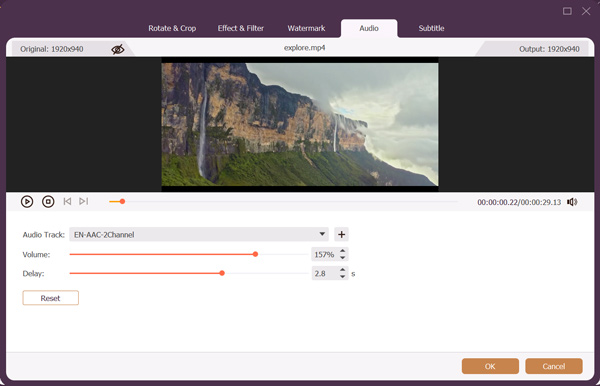This screenshot has width=600, height=386.
Task: Jump to previous frame
Action: pyautogui.click(x=67, y=201)
